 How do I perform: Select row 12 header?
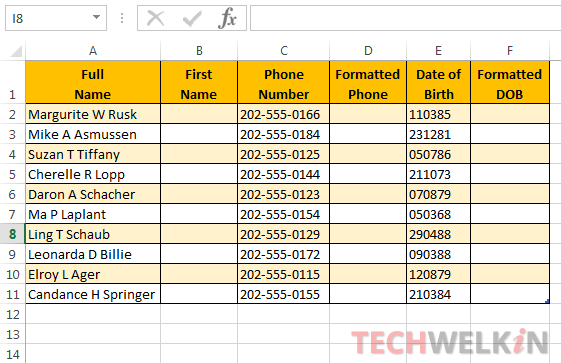point(13,314)
